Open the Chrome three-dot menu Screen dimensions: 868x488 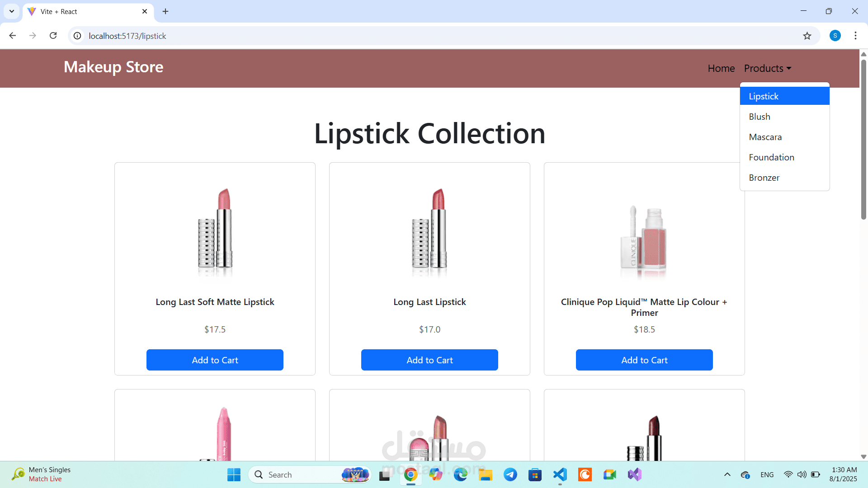tap(855, 36)
